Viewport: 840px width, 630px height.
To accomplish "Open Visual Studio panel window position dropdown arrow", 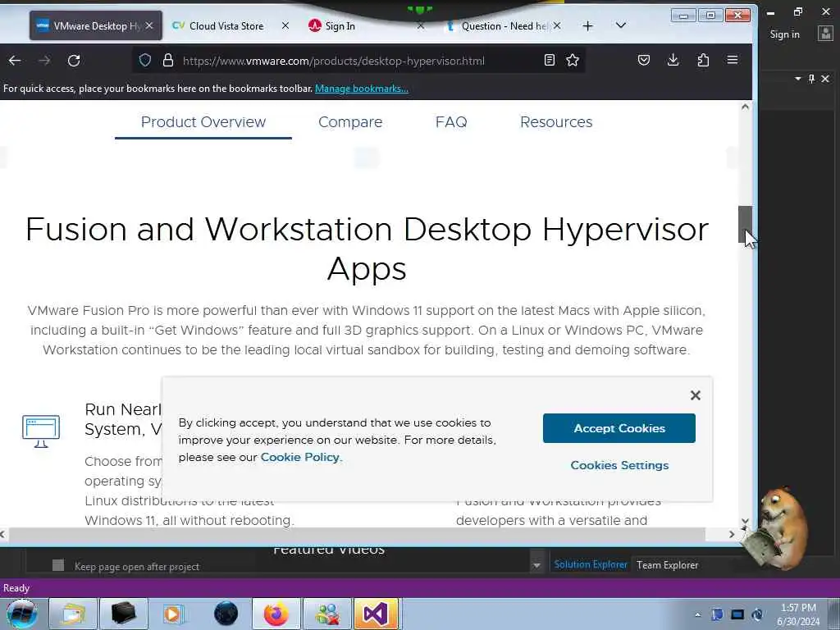I will [x=797, y=79].
